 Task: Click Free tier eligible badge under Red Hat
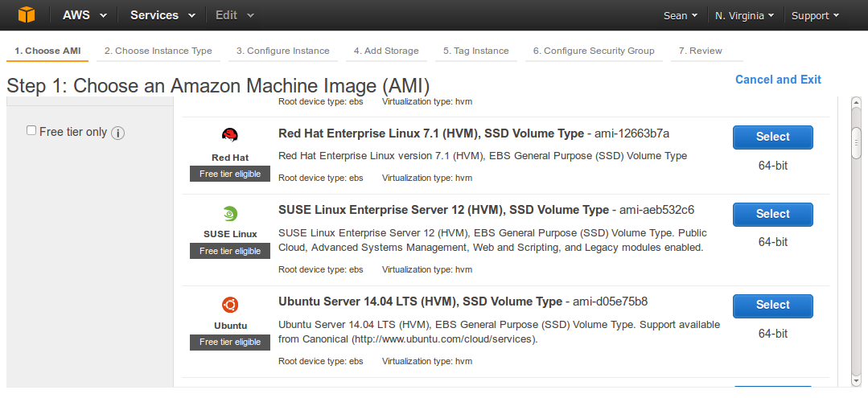click(x=230, y=174)
